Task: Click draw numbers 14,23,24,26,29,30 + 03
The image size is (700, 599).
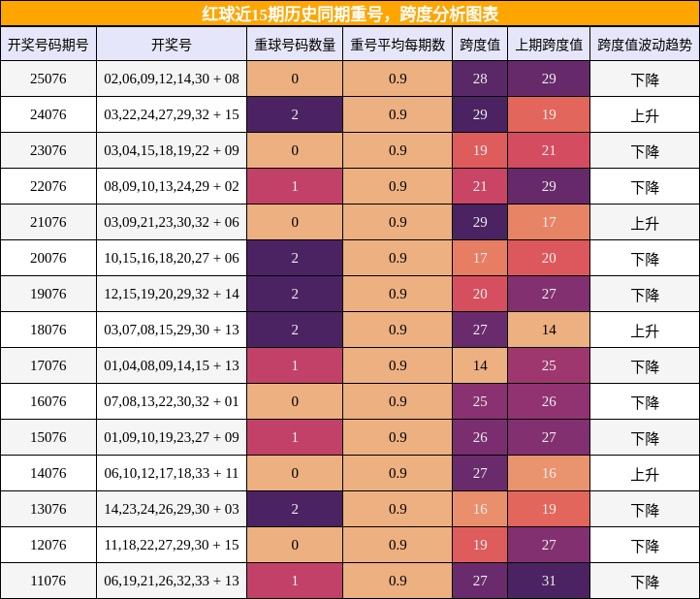Action: point(172,509)
